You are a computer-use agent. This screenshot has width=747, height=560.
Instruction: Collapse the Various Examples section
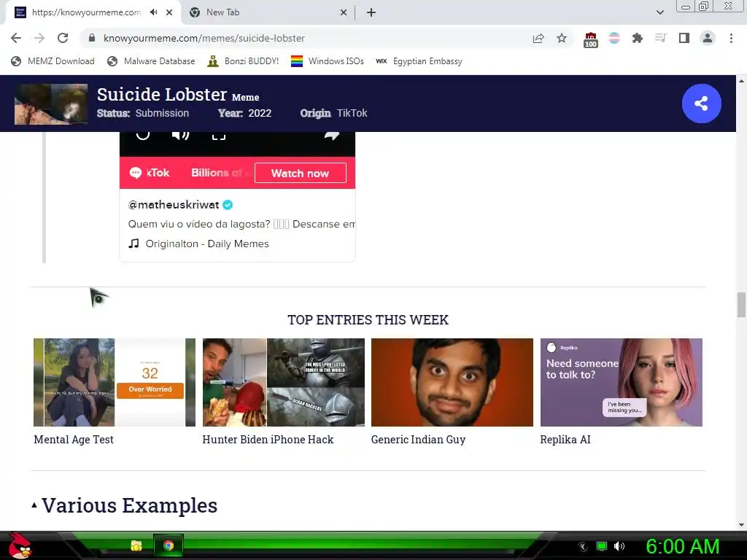(x=34, y=505)
